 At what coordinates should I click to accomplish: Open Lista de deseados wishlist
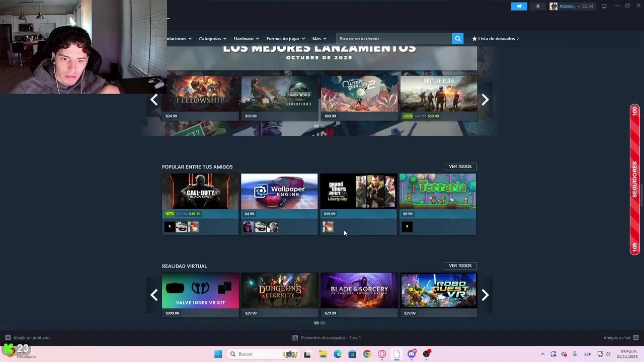point(495,39)
